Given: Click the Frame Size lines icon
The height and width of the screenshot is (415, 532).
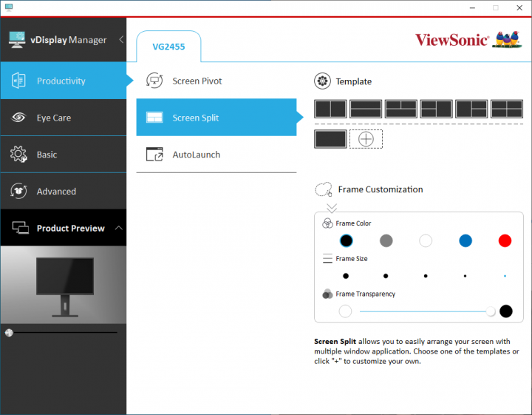Looking at the screenshot, I should (x=327, y=258).
